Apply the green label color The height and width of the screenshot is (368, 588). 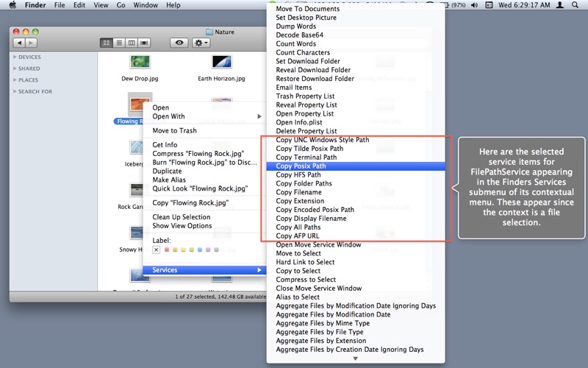[x=192, y=250]
